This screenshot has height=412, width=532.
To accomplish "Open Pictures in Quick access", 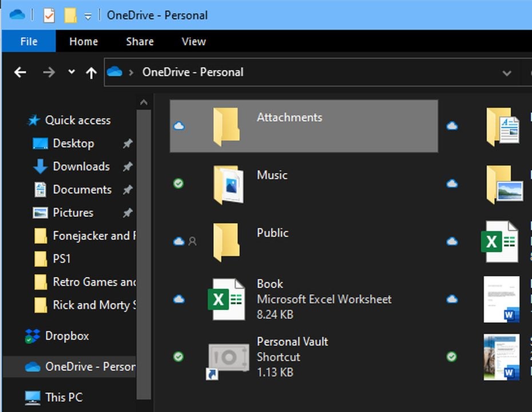I will tap(73, 212).
